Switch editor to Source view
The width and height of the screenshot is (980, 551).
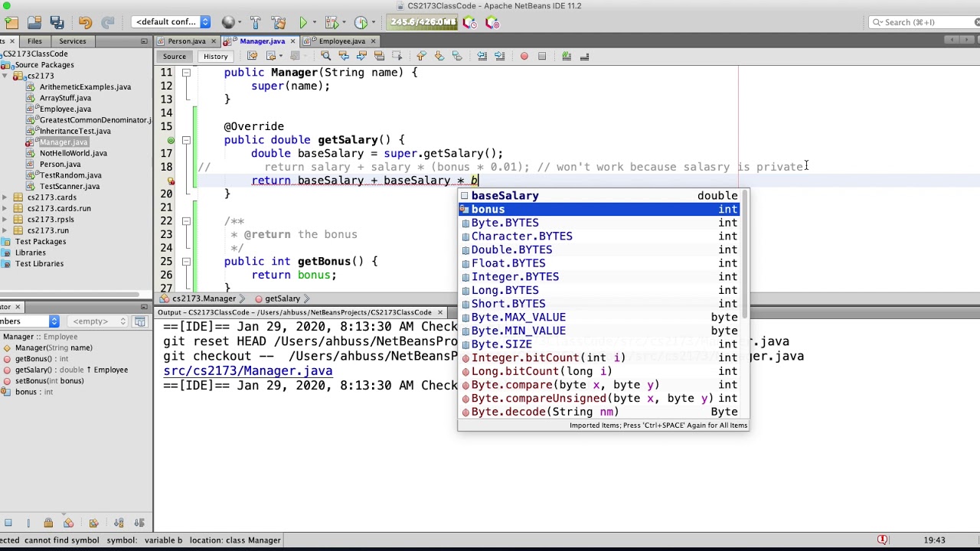[174, 56]
